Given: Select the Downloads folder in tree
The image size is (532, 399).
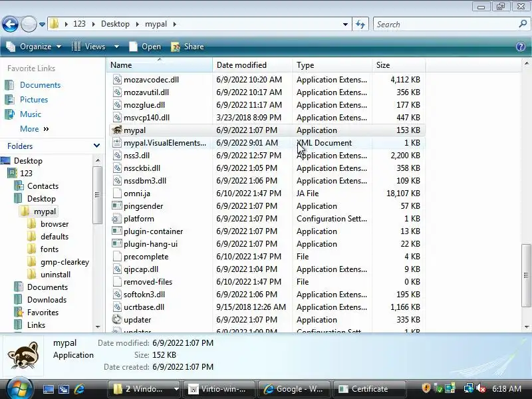Looking at the screenshot, I should pos(47,300).
